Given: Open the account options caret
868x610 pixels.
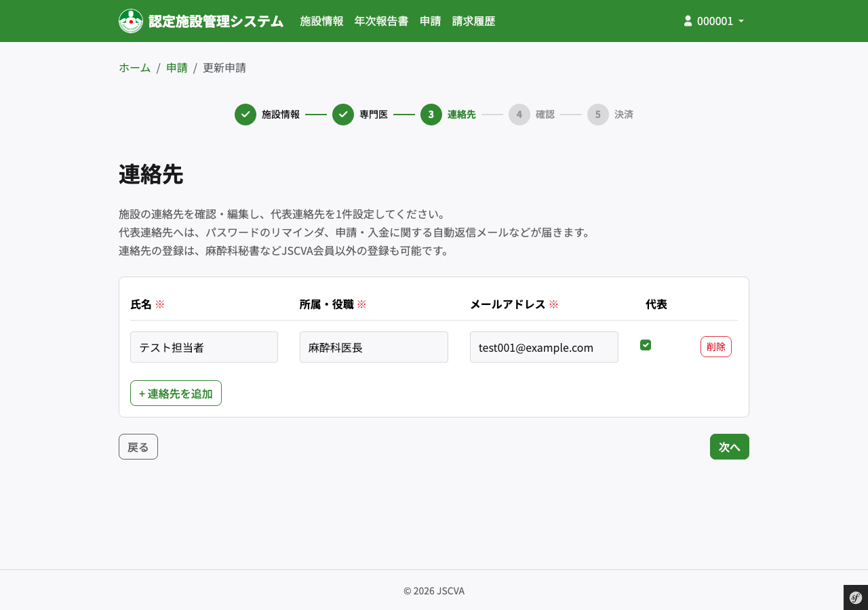Looking at the screenshot, I should pyautogui.click(x=741, y=20).
